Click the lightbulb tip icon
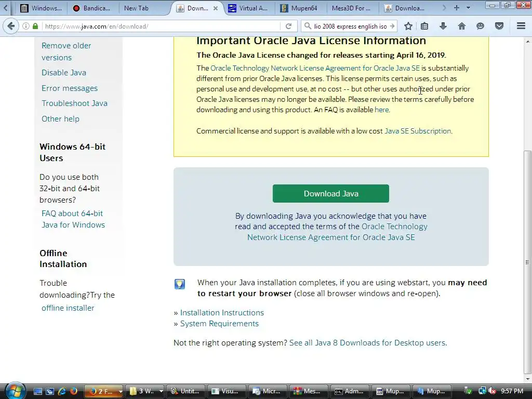This screenshot has width=532, height=399. pyautogui.click(x=180, y=284)
